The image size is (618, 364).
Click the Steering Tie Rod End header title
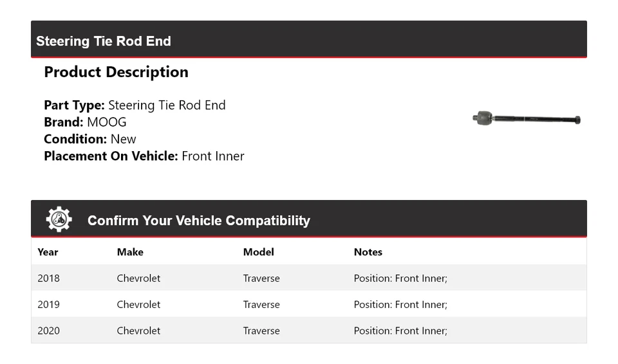tap(104, 41)
